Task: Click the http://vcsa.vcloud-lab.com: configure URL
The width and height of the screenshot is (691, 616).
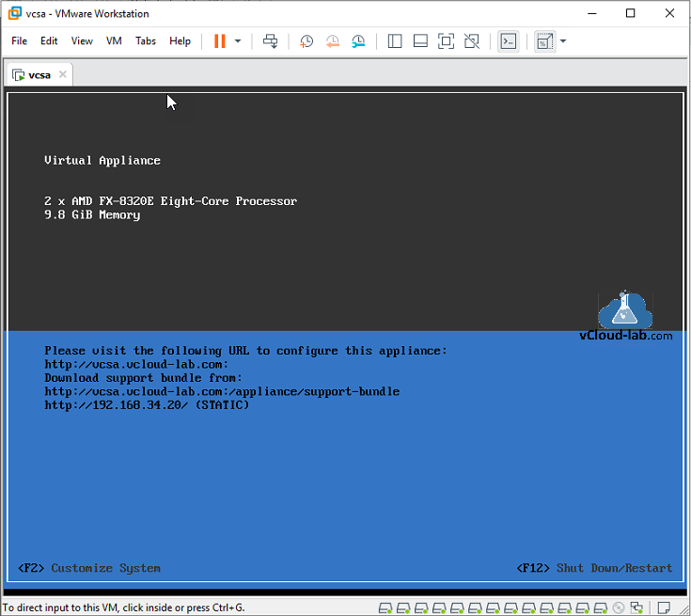Action: pos(136,364)
